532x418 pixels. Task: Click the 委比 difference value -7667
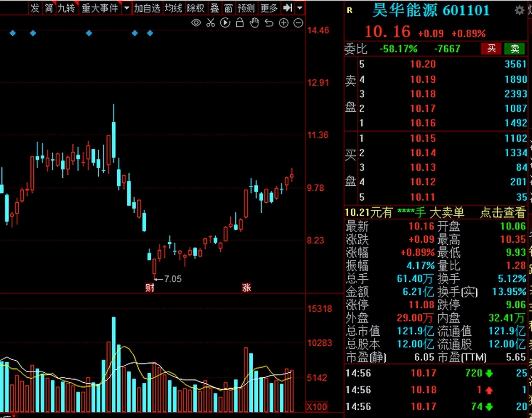click(447, 49)
